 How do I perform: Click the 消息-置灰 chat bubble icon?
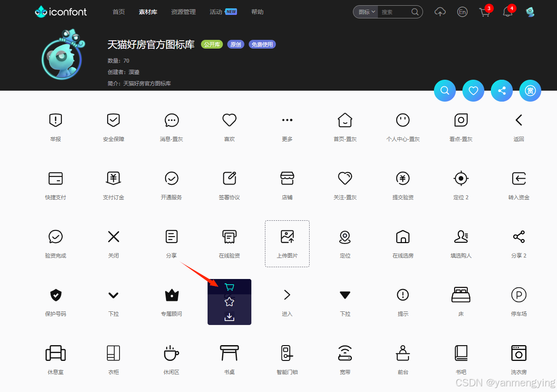click(x=171, y=120)
